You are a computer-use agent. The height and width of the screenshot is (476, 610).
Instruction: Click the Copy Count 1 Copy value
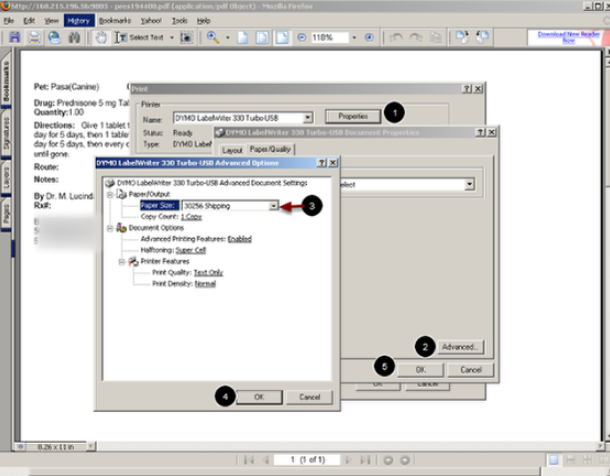point(191,217)
